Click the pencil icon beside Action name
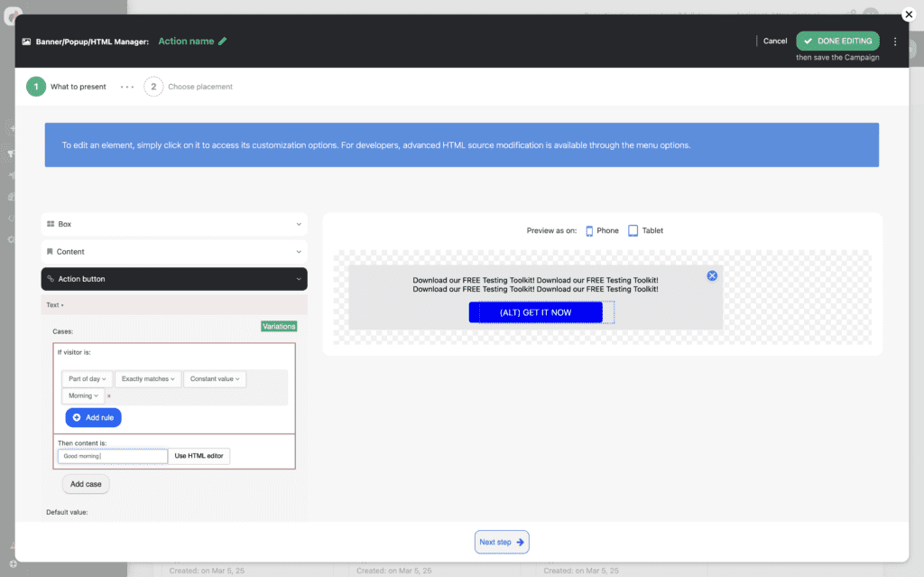 (223, 41)
